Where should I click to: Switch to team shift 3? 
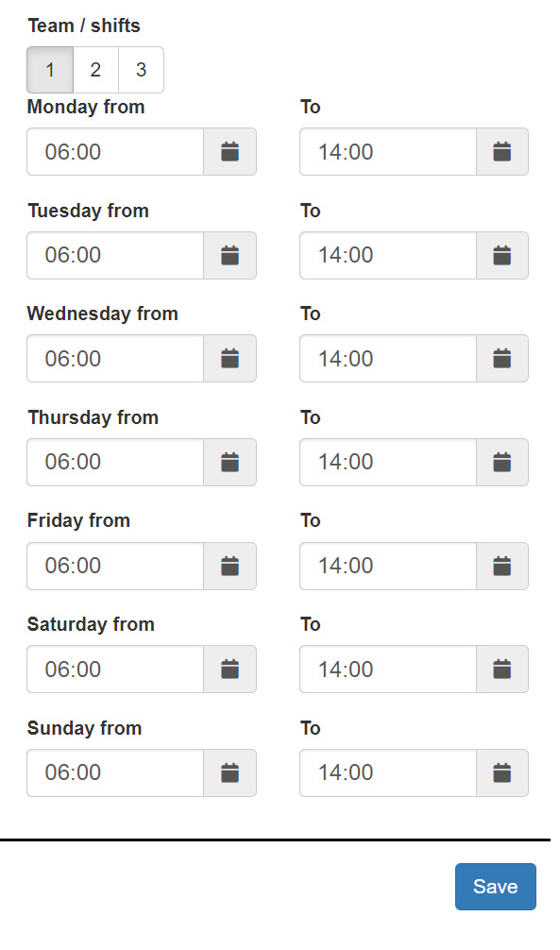142,70
